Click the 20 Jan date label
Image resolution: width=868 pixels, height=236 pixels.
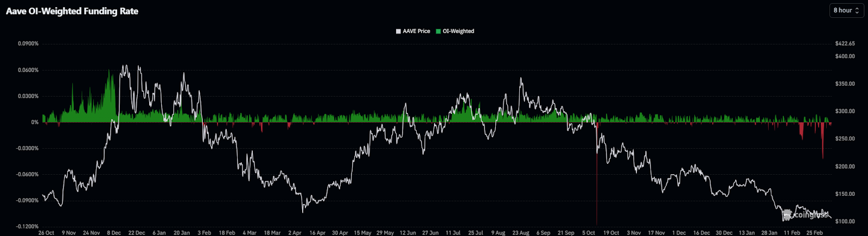(182, 233)
